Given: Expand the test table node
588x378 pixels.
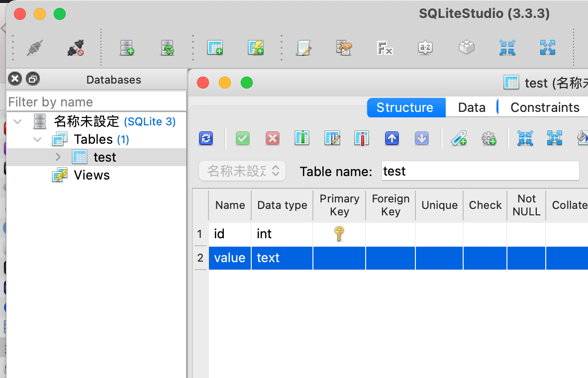Looking at the screenshot, I should (x=58, y=157).
